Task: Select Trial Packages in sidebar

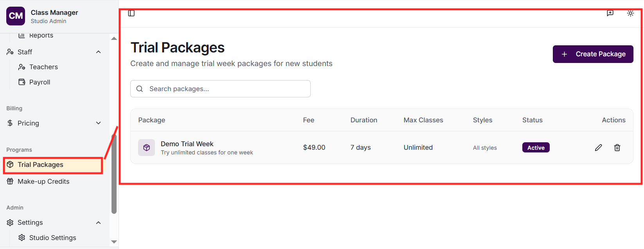Action: click(x=40, y=165)
